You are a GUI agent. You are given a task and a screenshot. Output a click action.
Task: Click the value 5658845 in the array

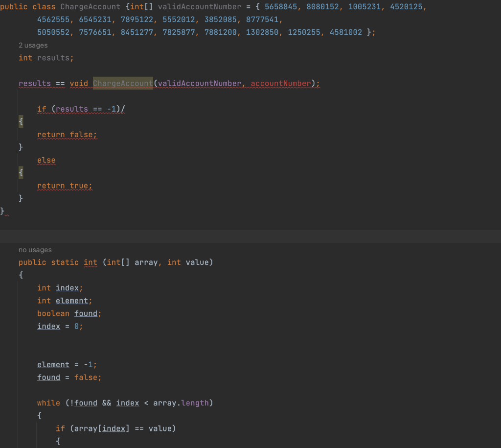coord(278,6)
